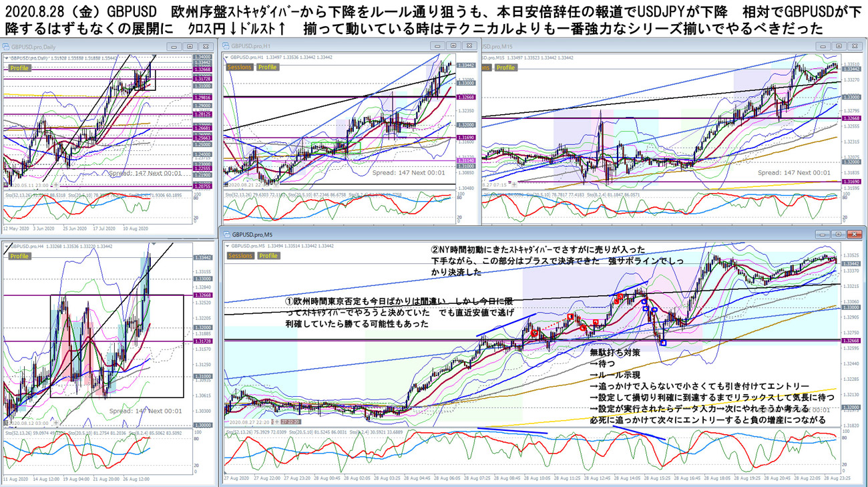Click the 1.31140 price label on H1 chart
Image resolution: width=868 pixels, height=487 pixels.
click(x=466, y=160)
